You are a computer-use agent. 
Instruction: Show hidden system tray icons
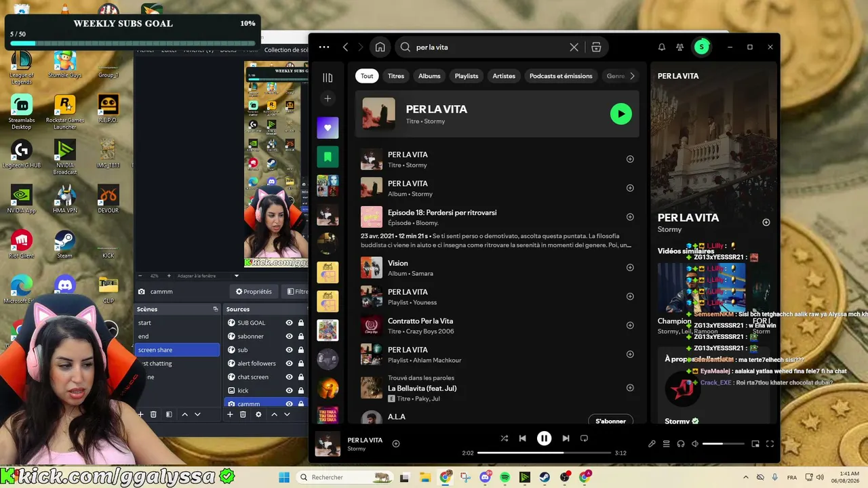coord(746,477)
